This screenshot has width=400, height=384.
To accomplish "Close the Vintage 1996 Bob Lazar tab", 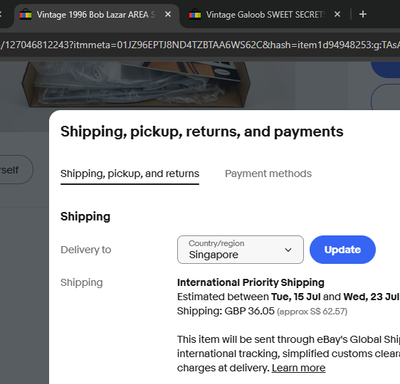I will (168, 14).
